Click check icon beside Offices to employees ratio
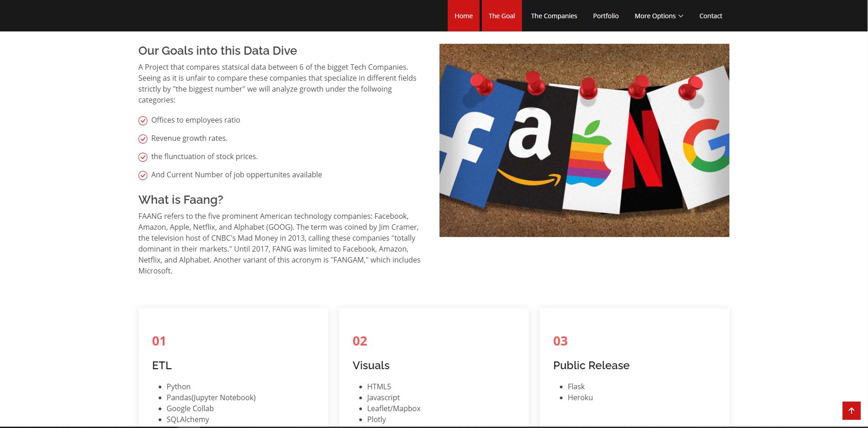868x428 pixels. (x=143, y=121)
